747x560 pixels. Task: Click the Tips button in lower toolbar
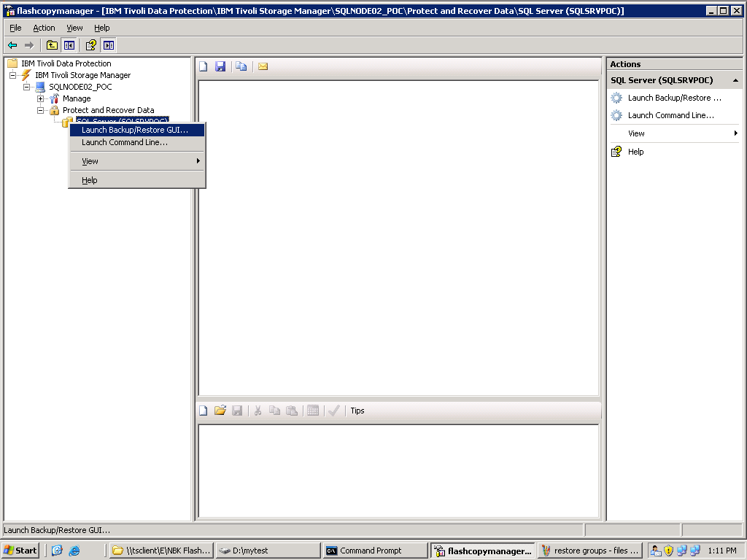tap(357, 411)
